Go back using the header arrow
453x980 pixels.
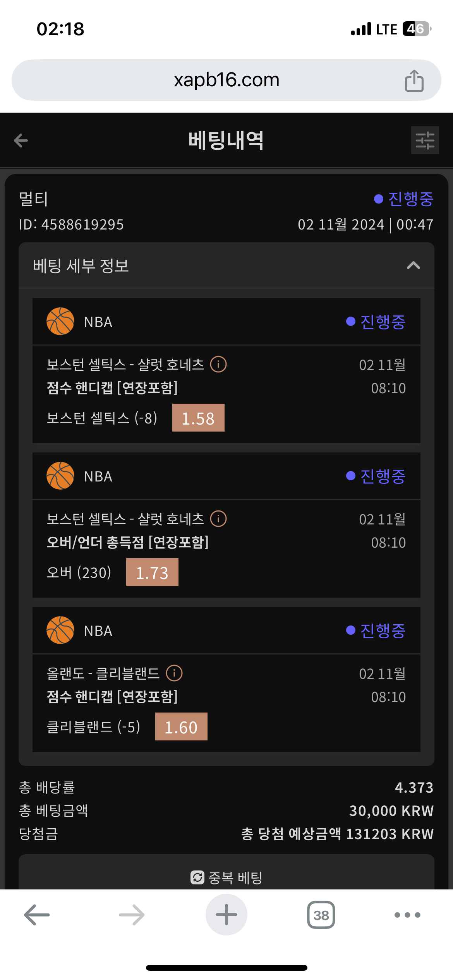point(21,140)
